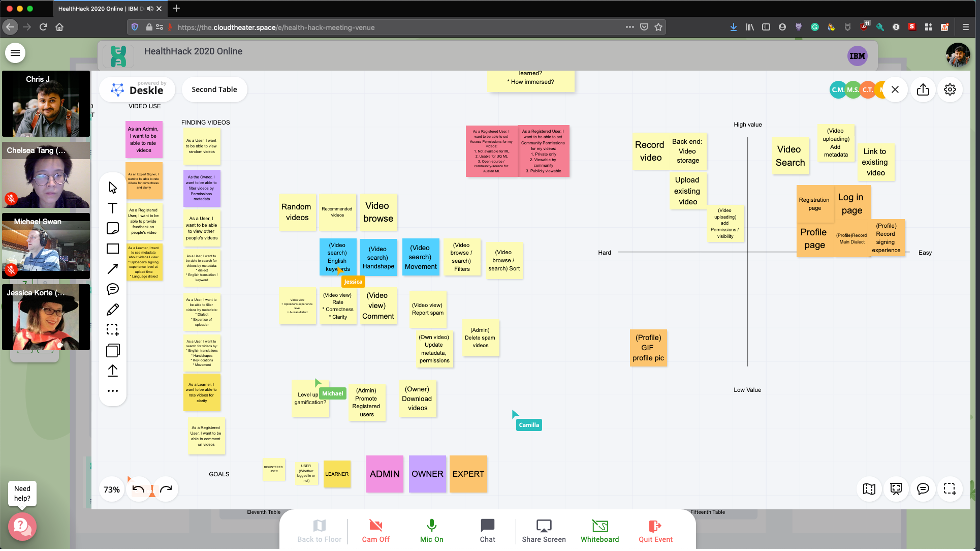Image resolution: width=980 pixels, height=551 pixels.
Task: Click Share Screen in bottom bar
Action: coord(544,531)
